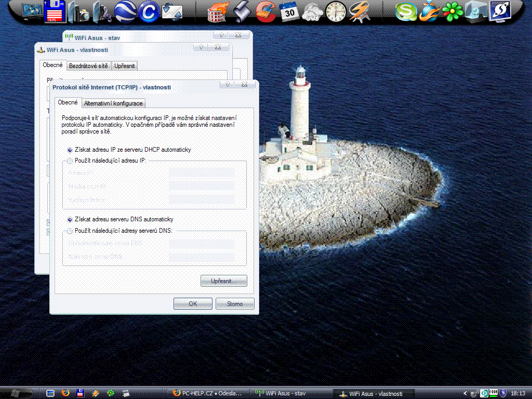Click the blue C icon in dock
532x399 pixels.
pos(148,12)
